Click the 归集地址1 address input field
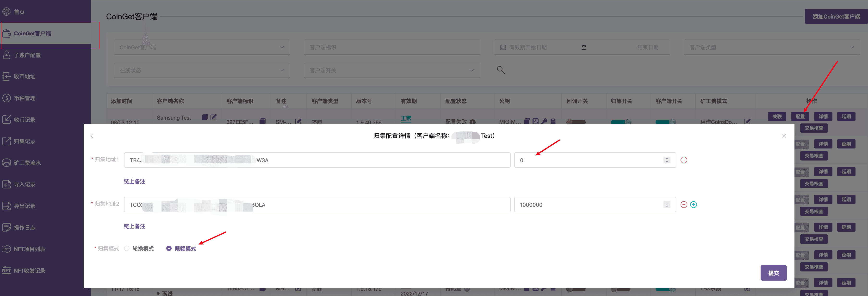The height and width of the screenshot is (296, 868). click(317, 160)
